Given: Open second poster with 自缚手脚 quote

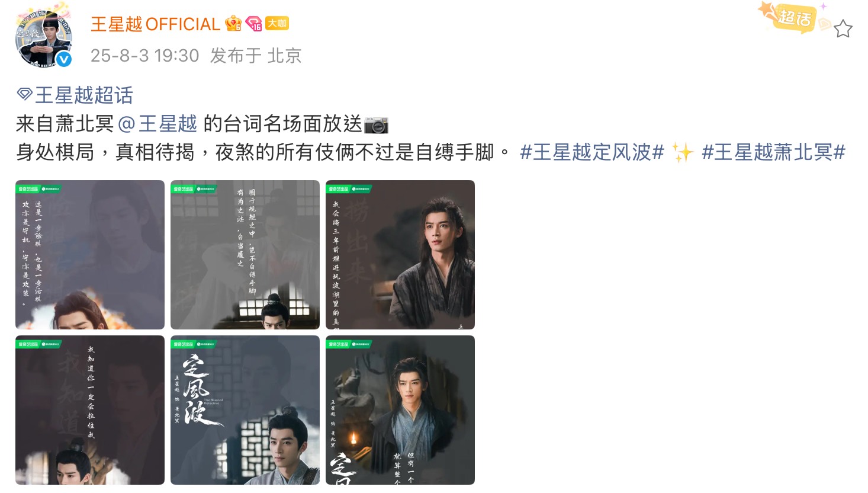Looking at the screenshot, I should (x=245, y=255).
